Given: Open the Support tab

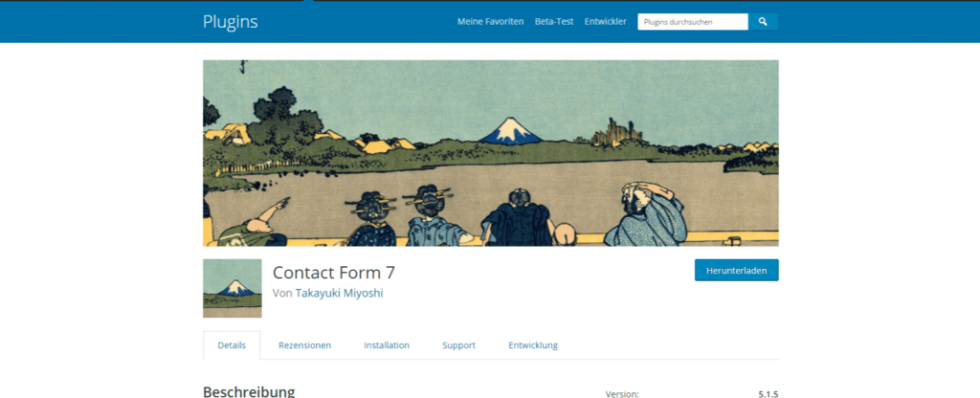Looking at the screenshot, I should 458,345.
